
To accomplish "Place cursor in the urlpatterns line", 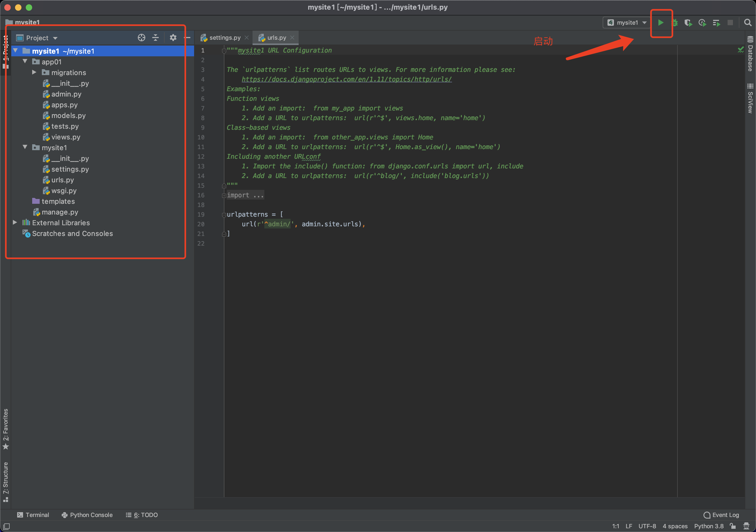I will (255, 215).
